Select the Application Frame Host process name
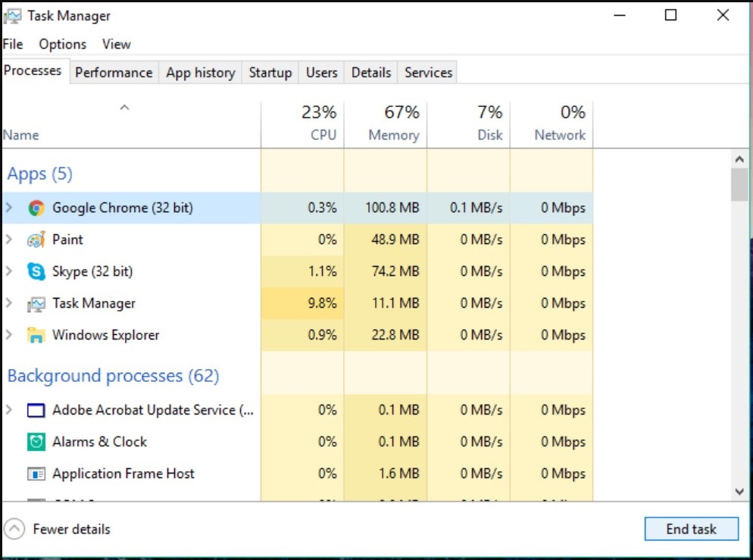The width and height of the screenshot is (753, 560). pos(123,474)
